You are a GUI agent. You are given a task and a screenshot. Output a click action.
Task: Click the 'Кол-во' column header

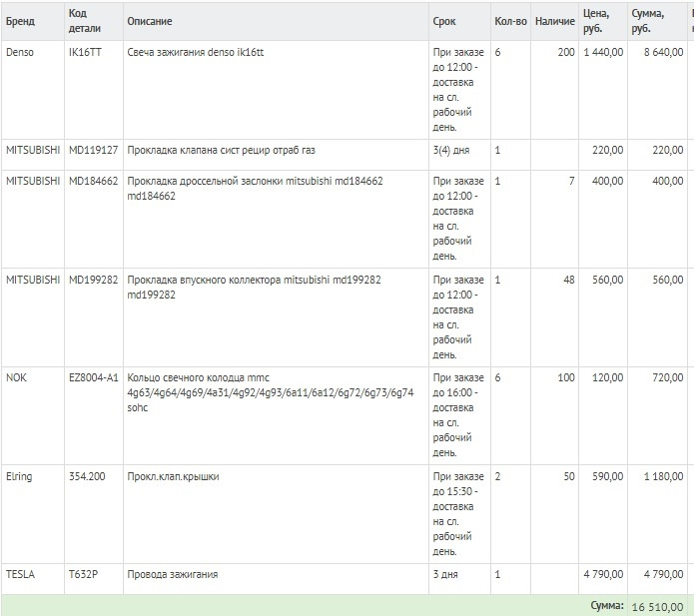[x=510, y=21]
